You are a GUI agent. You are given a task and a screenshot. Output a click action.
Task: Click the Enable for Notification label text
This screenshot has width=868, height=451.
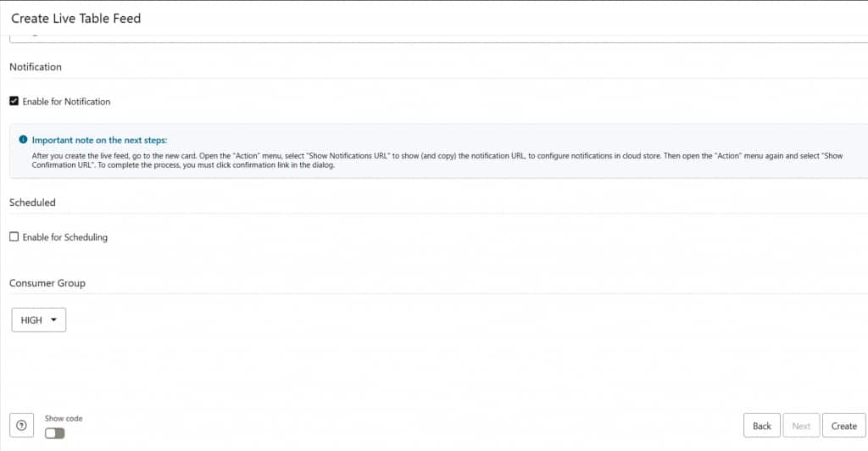click(x=66, y=102)
